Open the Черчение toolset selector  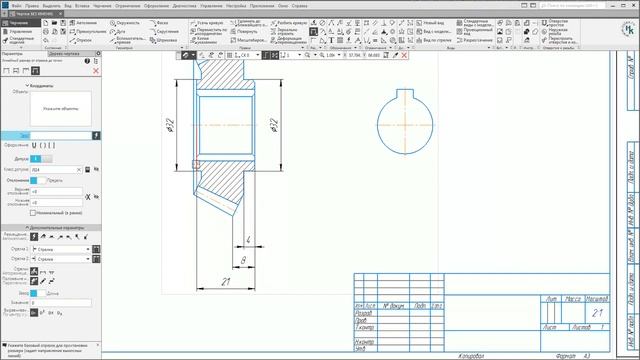coord(20,23)
